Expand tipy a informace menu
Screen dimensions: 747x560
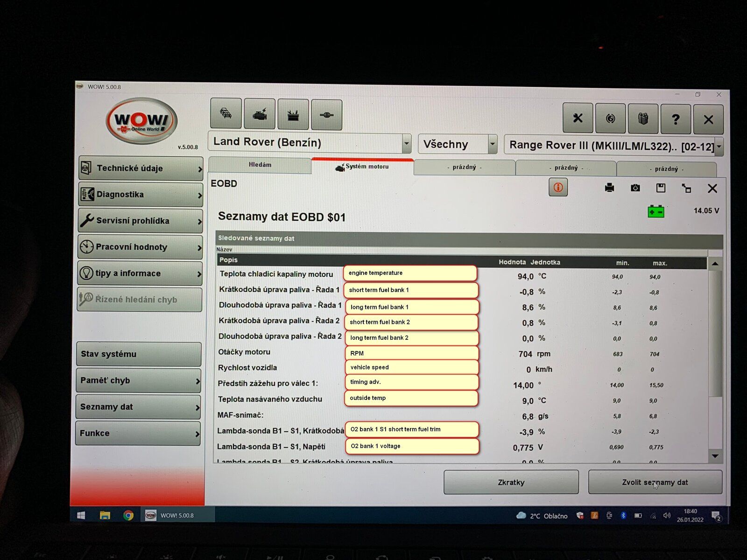(140, 273)
